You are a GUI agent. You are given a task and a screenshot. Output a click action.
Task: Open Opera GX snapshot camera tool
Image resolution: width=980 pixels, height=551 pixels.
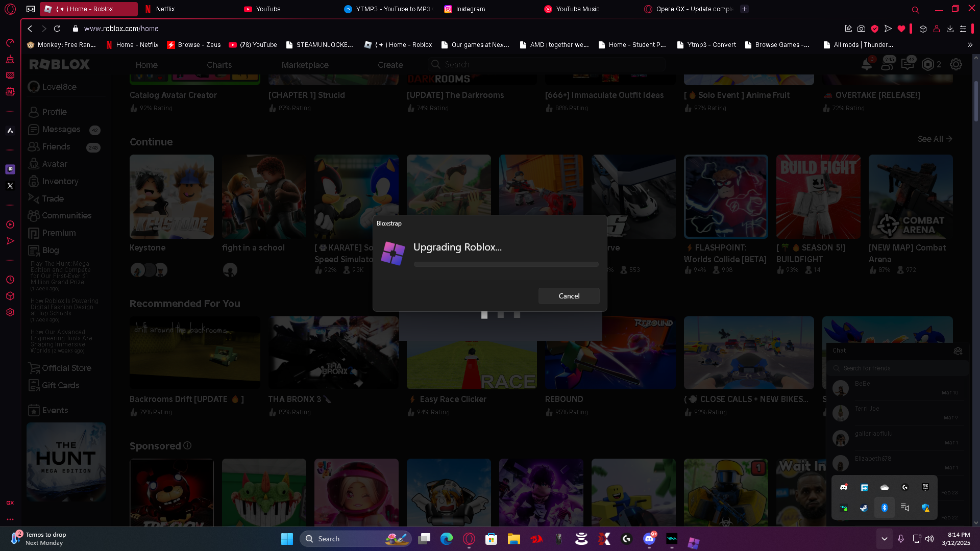(861, 29)
